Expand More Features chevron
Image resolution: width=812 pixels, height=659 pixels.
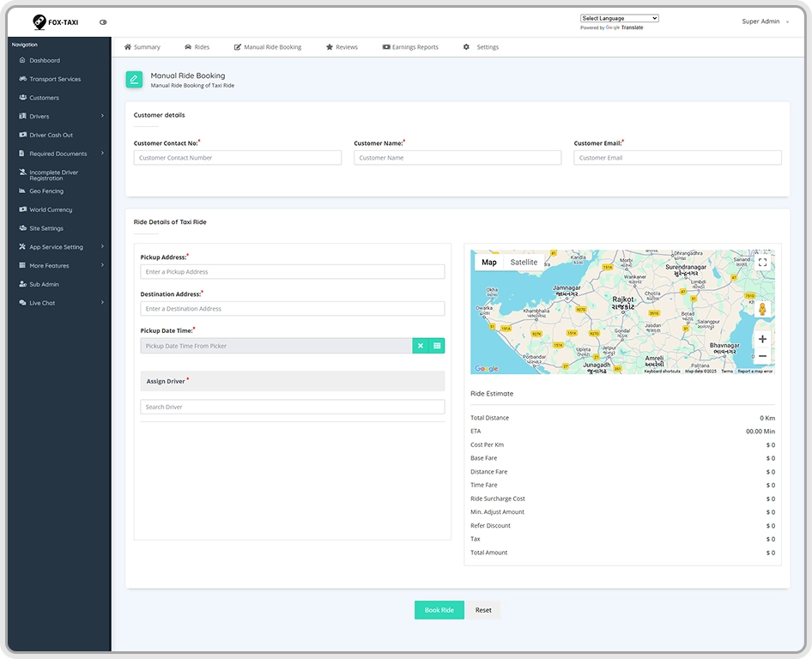tap(102, 265)
